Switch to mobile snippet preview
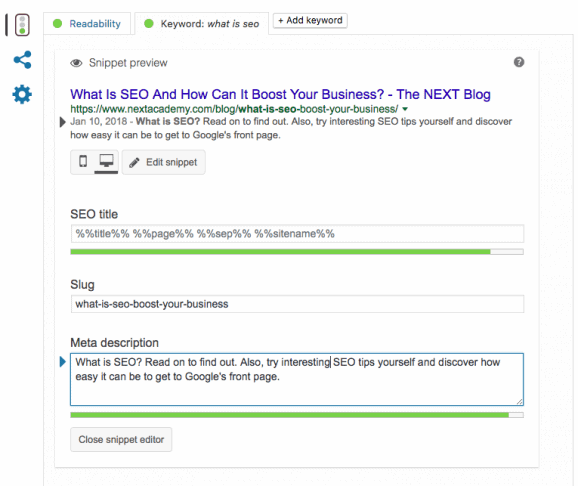 83,161
